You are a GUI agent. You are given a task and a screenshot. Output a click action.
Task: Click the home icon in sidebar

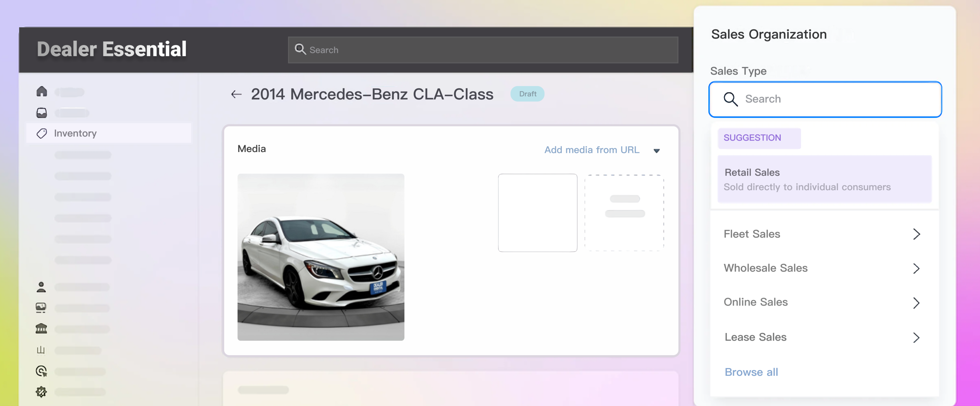(42, 91)
